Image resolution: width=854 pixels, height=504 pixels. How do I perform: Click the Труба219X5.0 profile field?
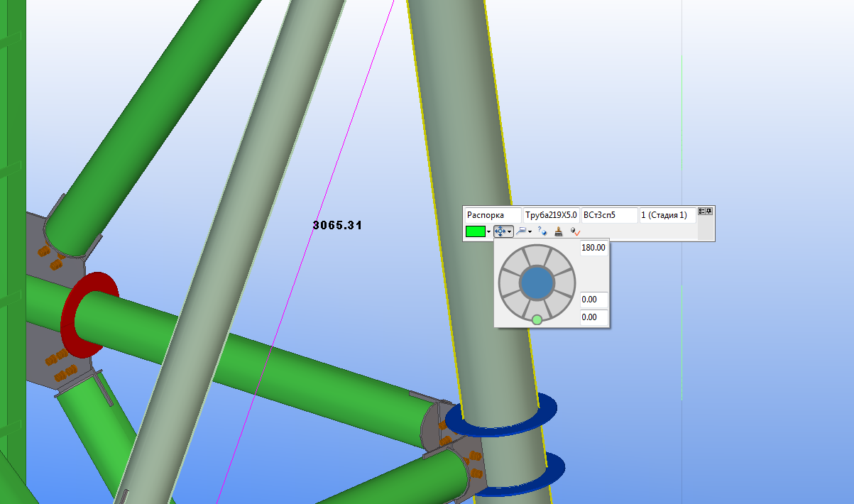pyautogui.click(x=551, y=215)
